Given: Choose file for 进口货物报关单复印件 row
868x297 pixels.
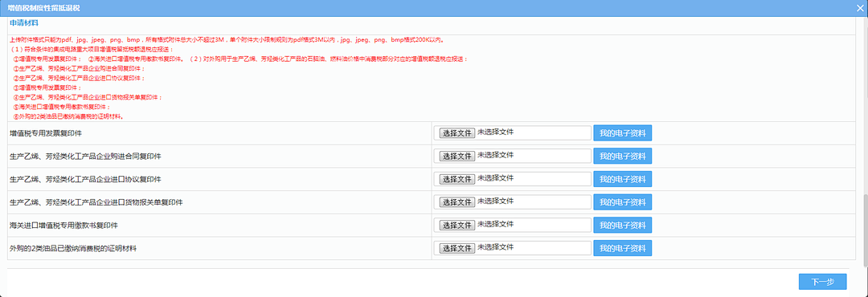Looking at the screenshot, I should coord(457,202).
